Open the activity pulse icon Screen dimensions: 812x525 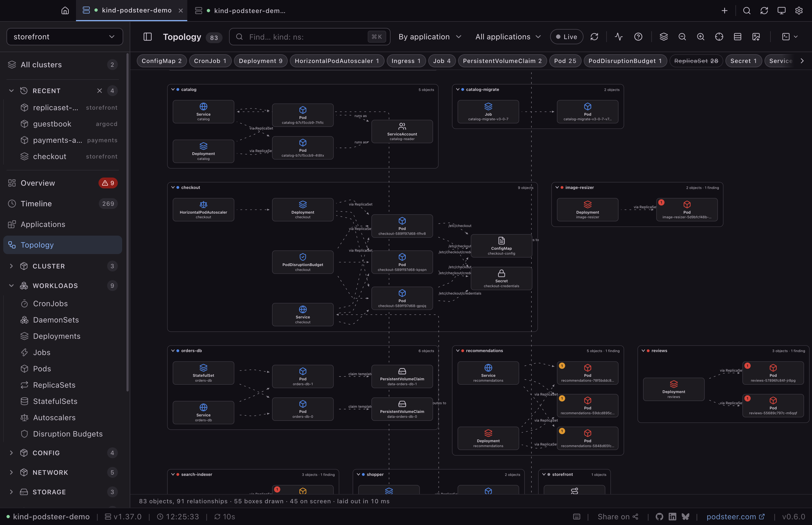[x=619, y=36]
